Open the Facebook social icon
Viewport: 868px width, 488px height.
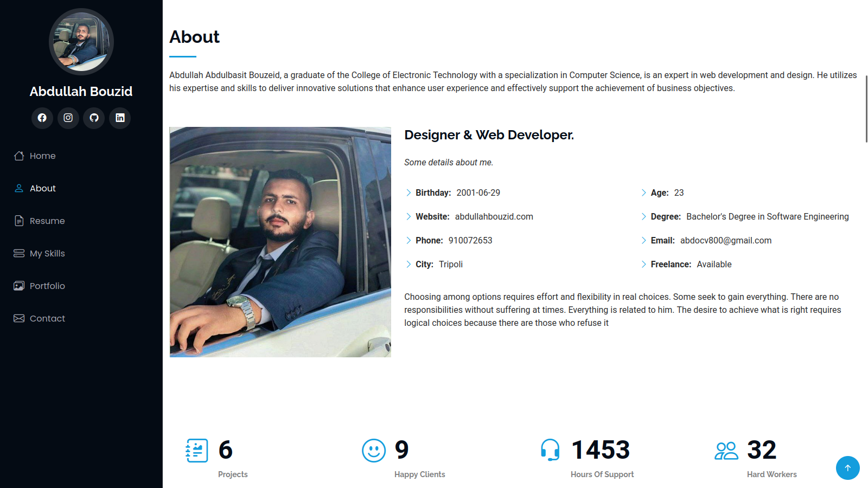pyautogui.click(x=42, y=118)
